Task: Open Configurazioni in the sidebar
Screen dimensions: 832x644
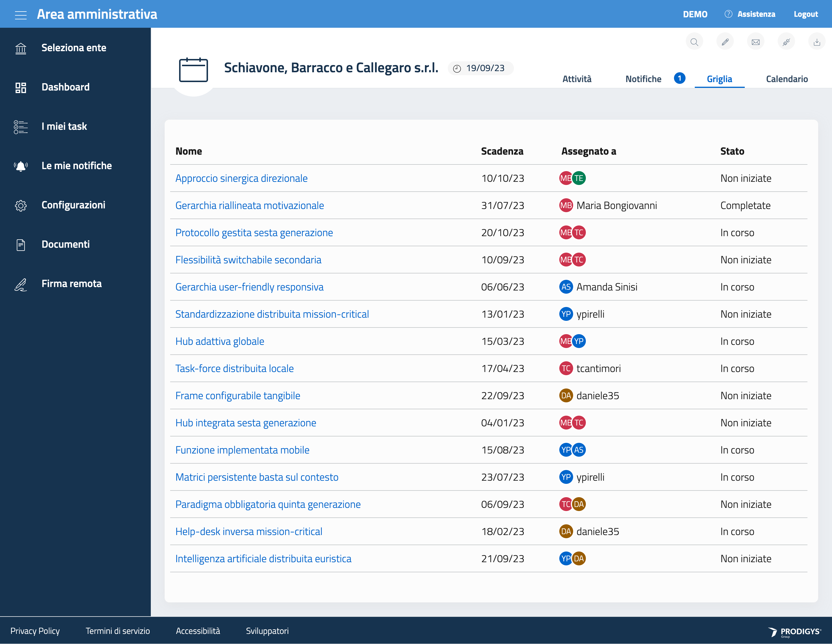Action: point(73,205)
